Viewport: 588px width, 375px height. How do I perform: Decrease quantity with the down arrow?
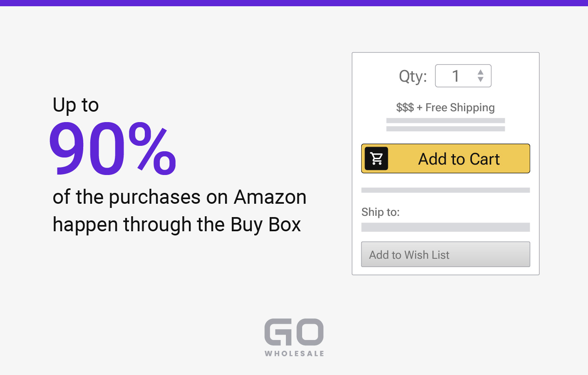(481, 79)
